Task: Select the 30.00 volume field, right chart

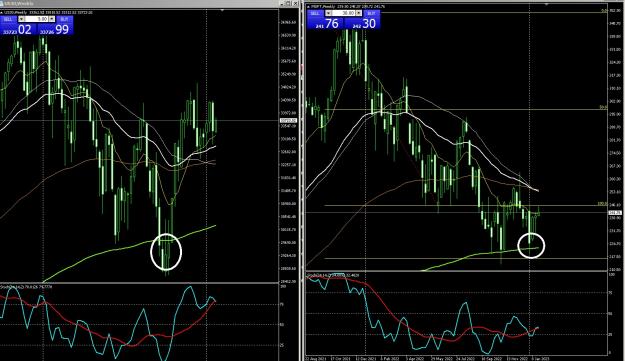Action: coord(343,13)
